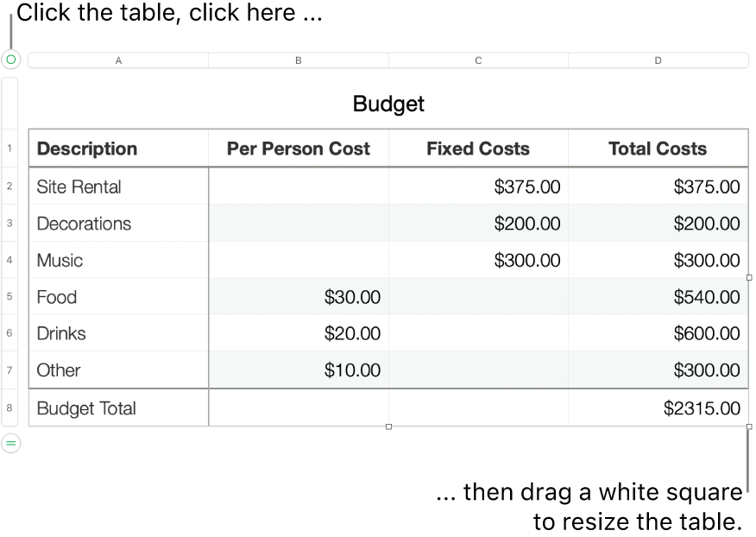Select the Fixed Costs header cell
The height and width of the screenshot is (537, 756).
[x=477, y=148]
